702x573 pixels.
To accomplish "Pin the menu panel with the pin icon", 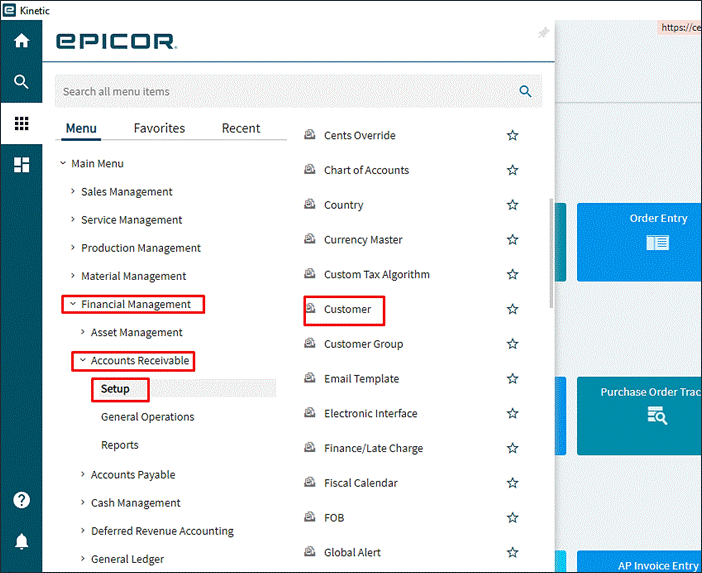I will click(543, 33).
